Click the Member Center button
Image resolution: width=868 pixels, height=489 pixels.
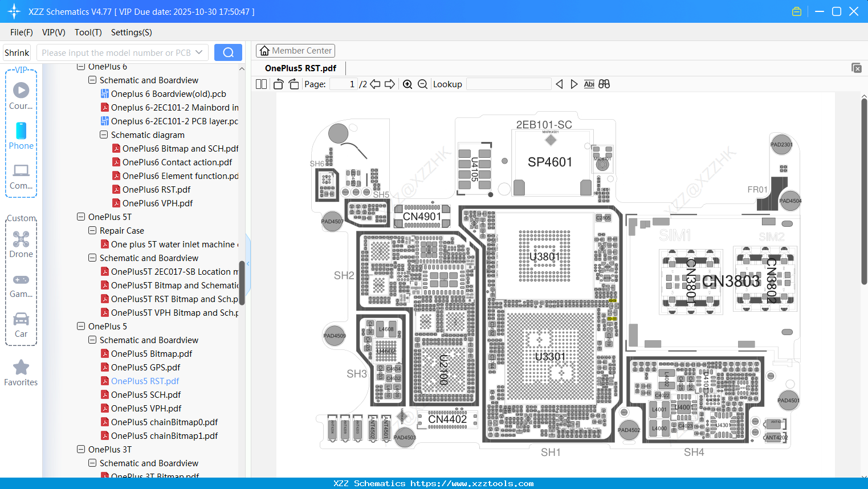tap(295, 51)
